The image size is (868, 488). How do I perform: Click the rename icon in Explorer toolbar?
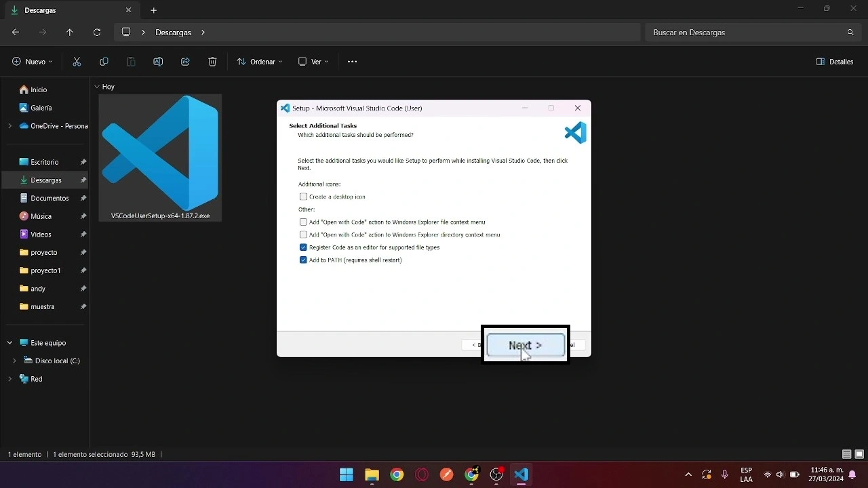(158, 62)
